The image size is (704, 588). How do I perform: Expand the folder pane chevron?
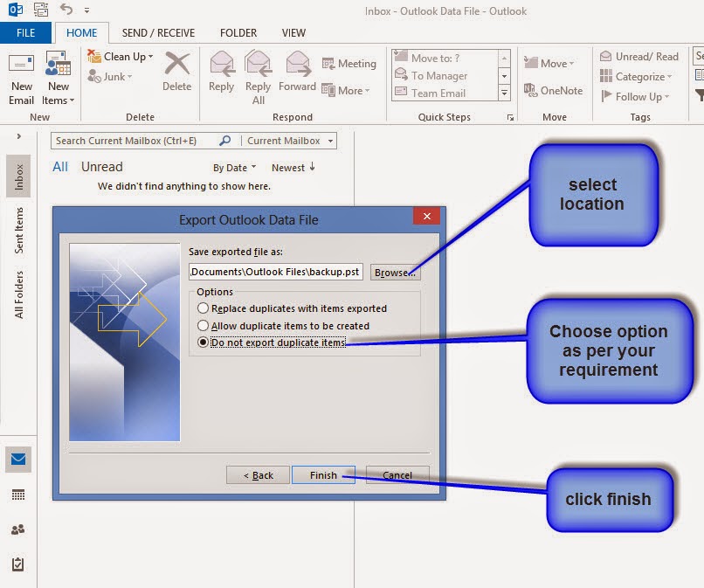point(19,136)
